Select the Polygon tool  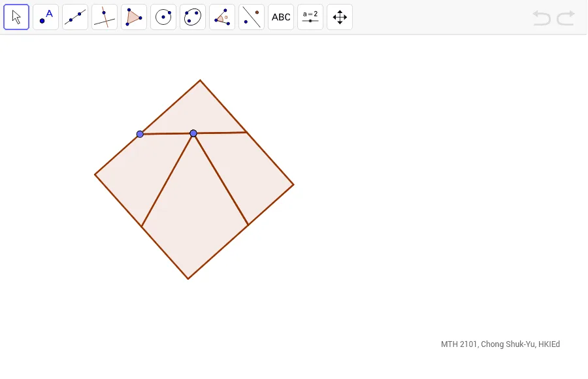click(134, 17)
